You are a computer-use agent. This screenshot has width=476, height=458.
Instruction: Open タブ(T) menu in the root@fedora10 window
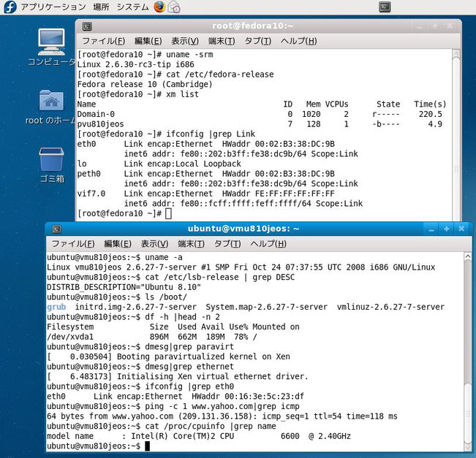258,41
